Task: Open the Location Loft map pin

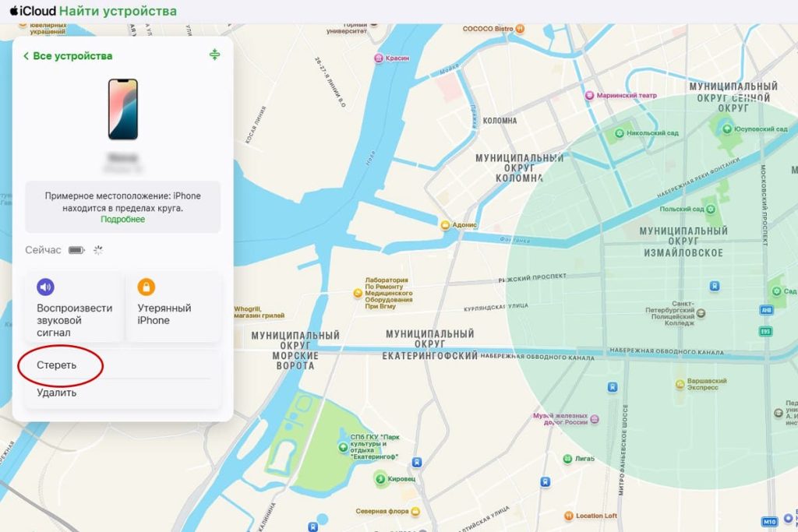Action: pyautogui.click(x=569, y=516)
